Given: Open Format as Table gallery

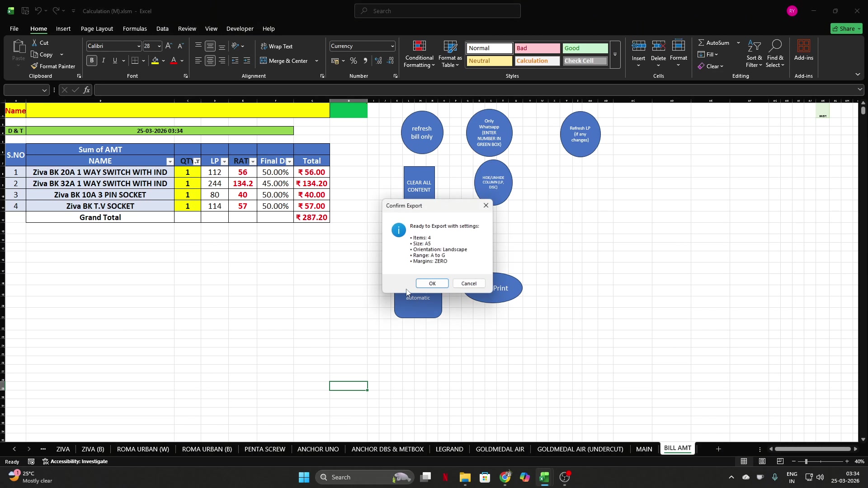Looking at the screenshot, I should [x=450, y=54].
